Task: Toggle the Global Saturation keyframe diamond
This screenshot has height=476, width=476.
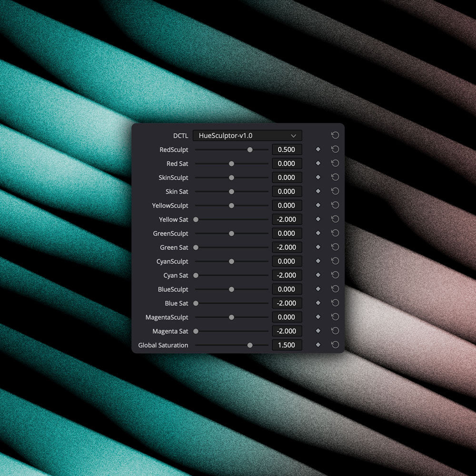Action: coord(318,345)
